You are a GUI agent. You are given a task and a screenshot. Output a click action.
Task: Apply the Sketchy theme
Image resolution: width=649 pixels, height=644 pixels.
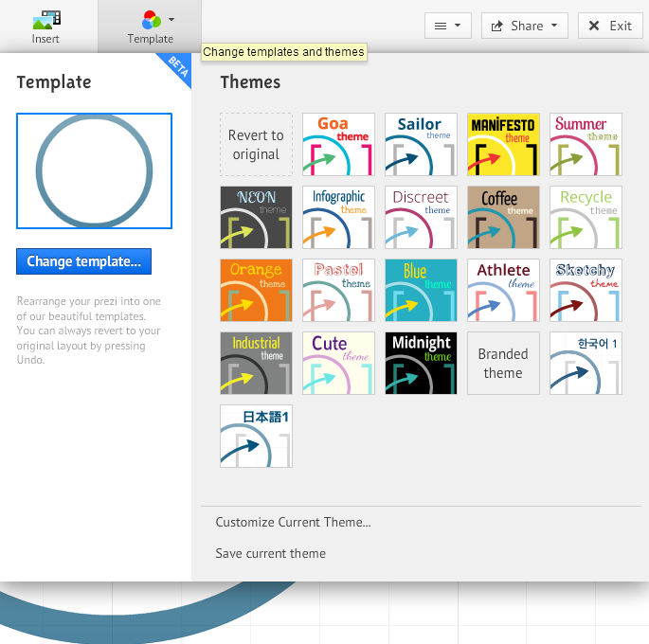click(x=586, y=291)
